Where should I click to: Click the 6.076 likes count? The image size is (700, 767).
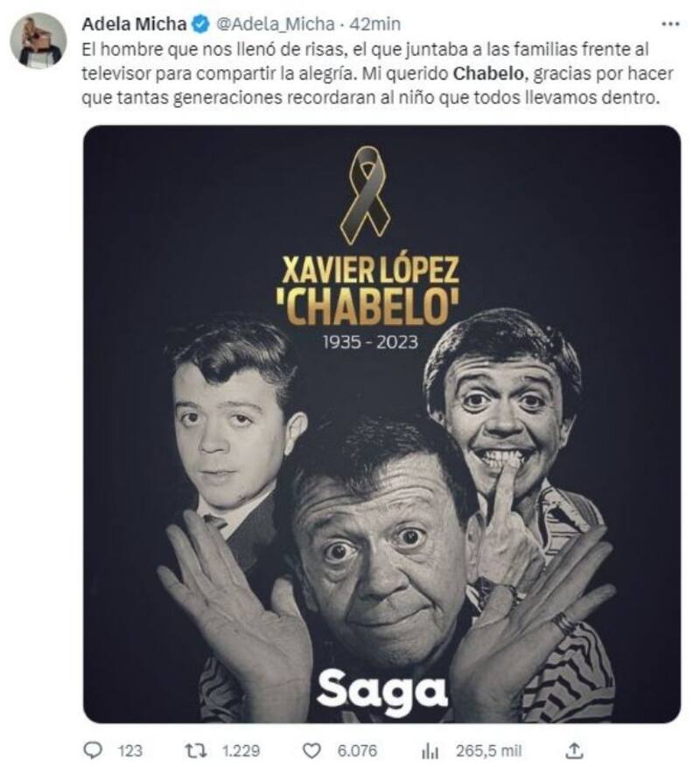[x=357, y=750]
